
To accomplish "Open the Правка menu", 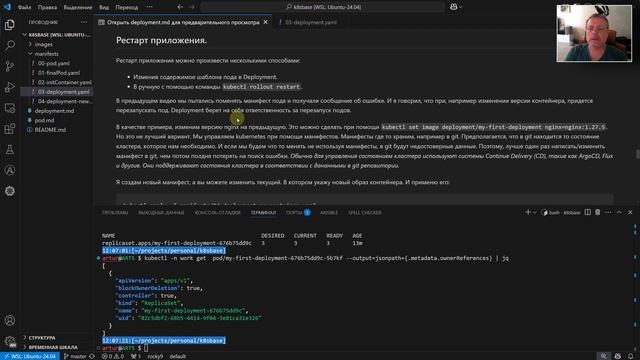I will click(x=47, y=7).
